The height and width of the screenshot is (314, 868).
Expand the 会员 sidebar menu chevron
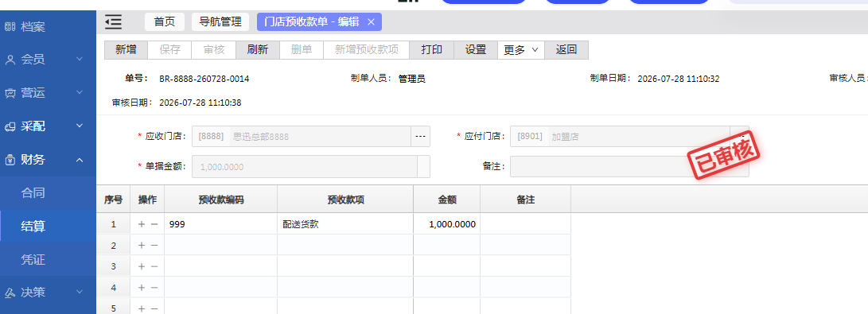[79, 59]
